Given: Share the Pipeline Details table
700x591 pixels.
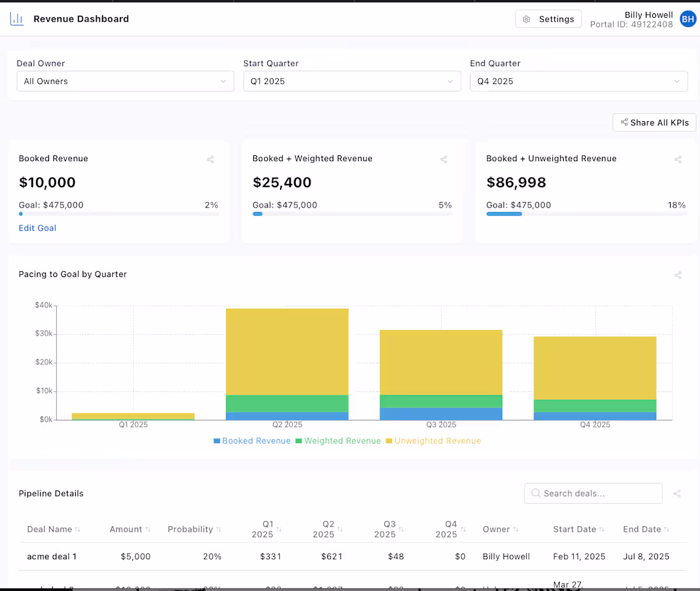Looking at the screenshot, I should coord(677,494).
